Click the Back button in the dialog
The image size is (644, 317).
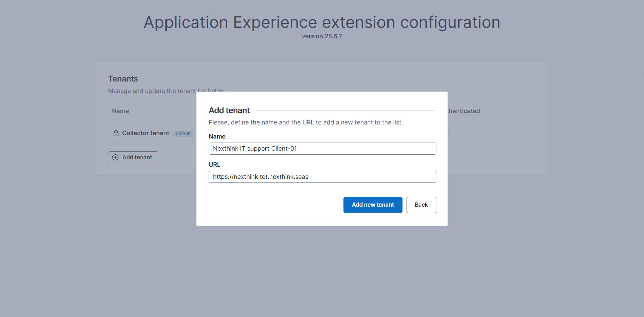tap(421, 205)
